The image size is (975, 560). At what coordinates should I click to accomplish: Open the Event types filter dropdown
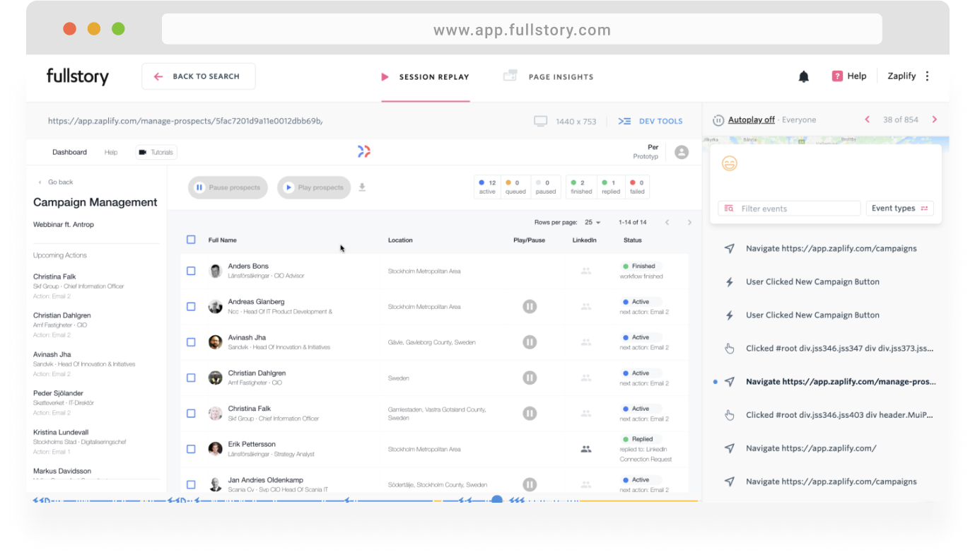899,209
